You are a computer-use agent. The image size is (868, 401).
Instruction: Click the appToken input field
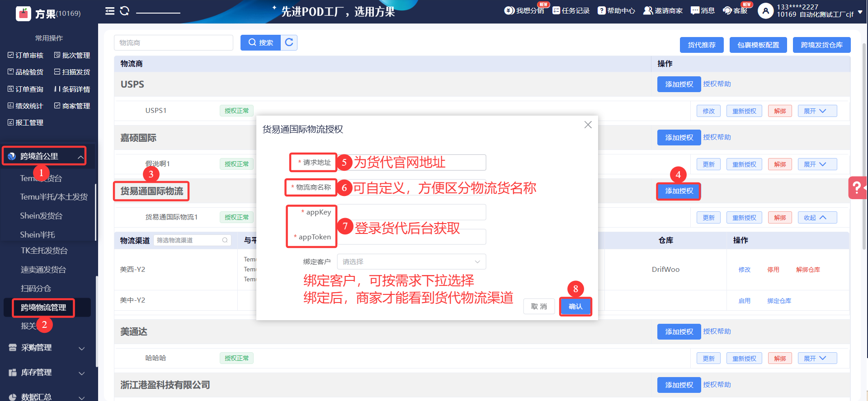point(411,237)
